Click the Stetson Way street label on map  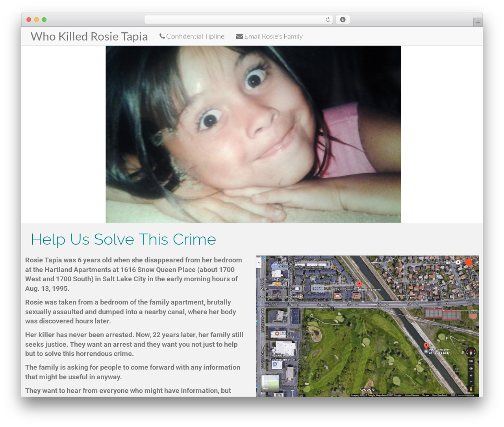point(419,282)
